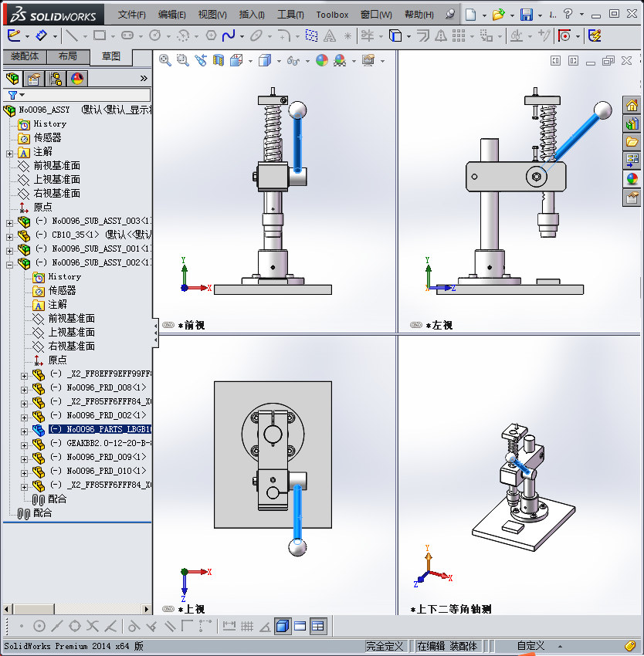This screenshot has height=656, width=644.
Task: Select the Ellipse sketch tool
Action: pos(256,36)
